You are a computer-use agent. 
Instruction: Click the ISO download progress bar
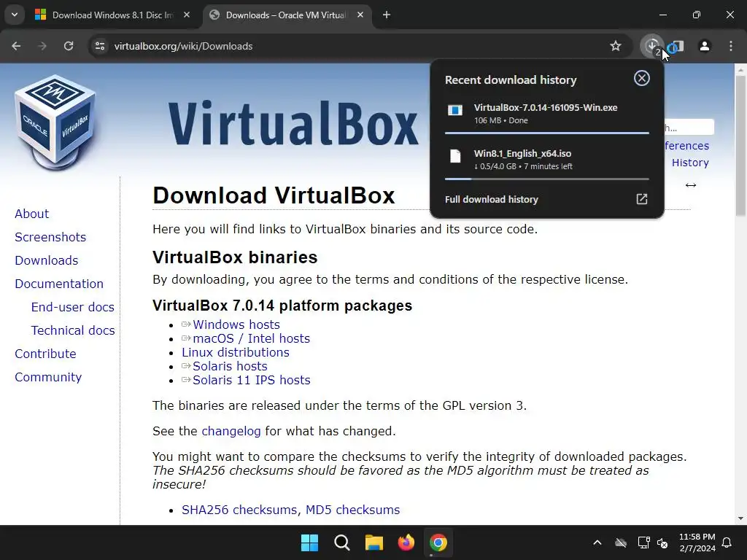[547, 179]
